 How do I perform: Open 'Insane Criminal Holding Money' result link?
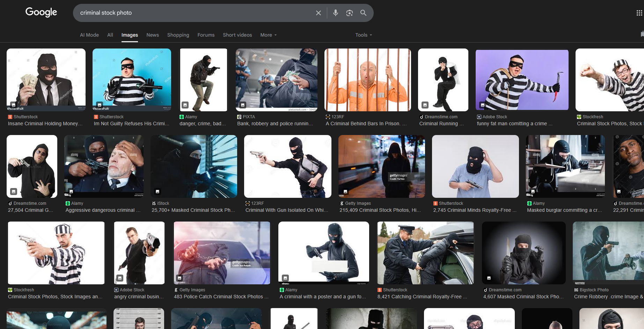tap(45, 124)
